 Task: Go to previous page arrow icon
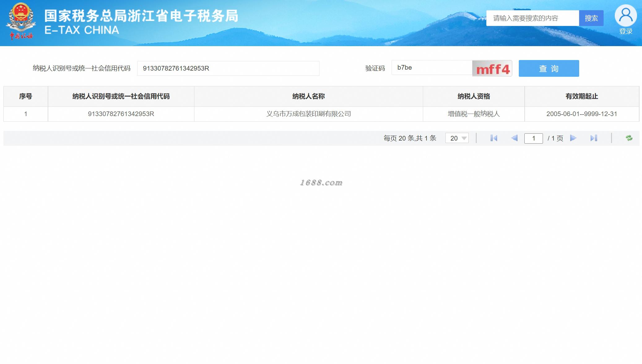[514, 138]
